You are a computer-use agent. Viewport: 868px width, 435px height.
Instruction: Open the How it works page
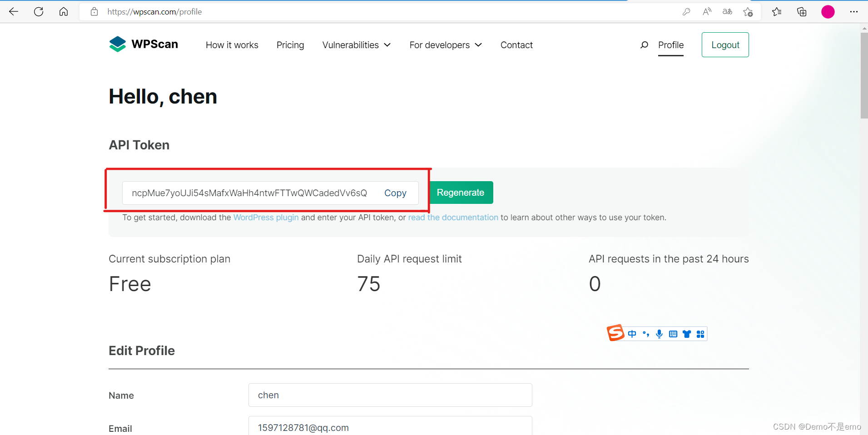click(232, 45)
